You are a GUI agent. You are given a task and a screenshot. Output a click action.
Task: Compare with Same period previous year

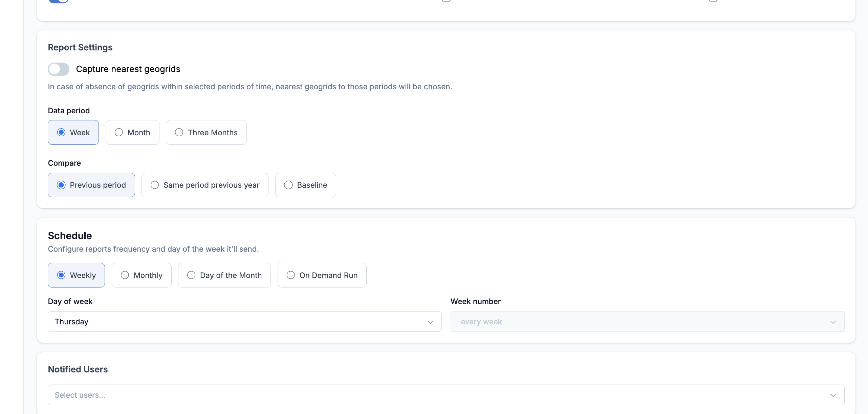205,185
